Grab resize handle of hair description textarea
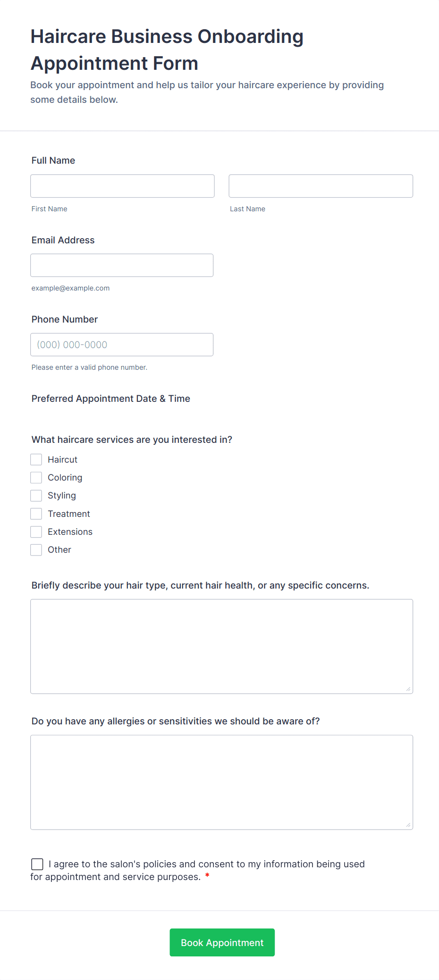Viewport: 439px width, 980px height. coord(408,689)
